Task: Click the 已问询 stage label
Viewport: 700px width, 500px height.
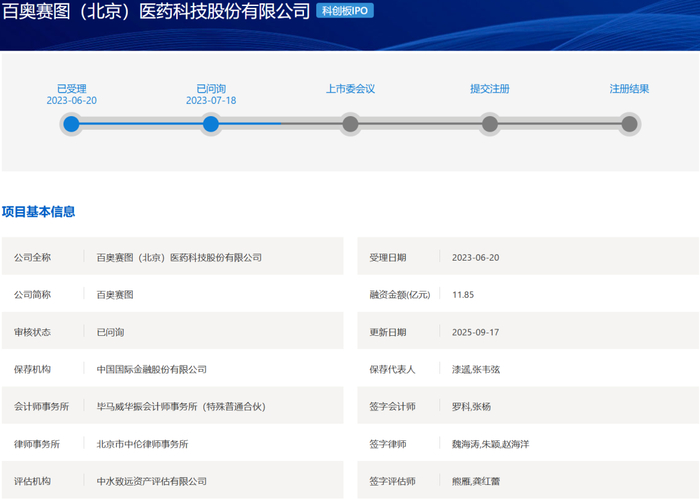Action: pos(211,88)
